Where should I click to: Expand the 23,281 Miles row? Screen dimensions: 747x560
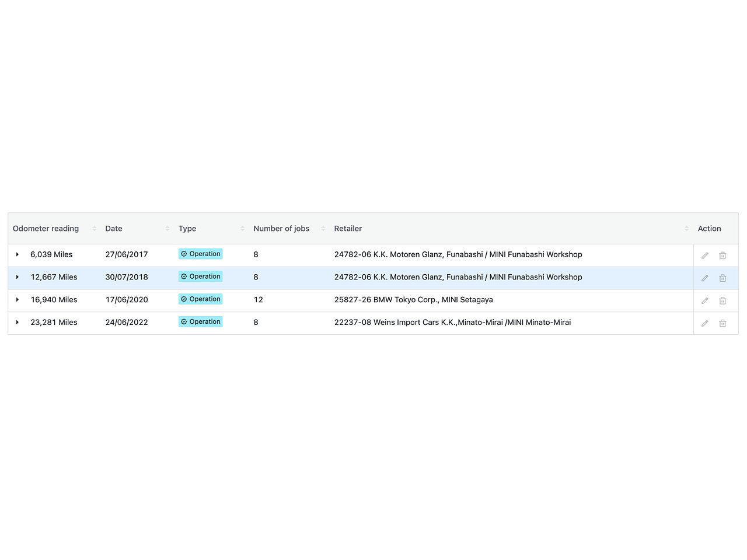point(18,322)
